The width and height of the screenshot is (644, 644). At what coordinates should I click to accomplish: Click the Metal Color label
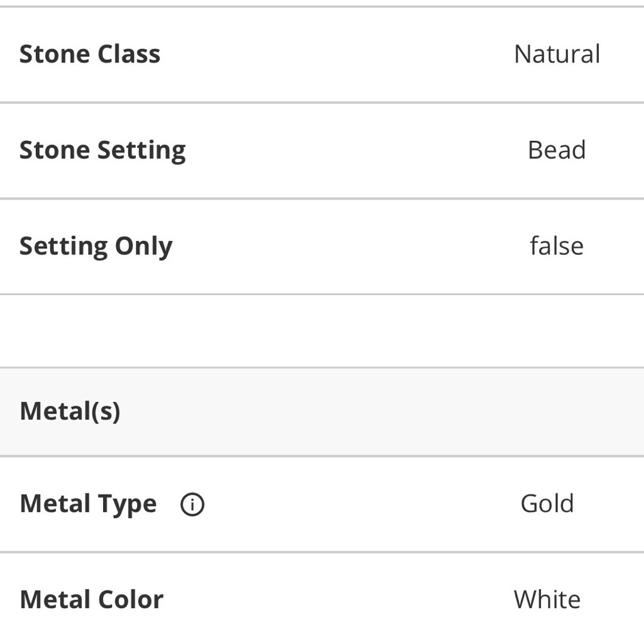pyautogui.click(x=91, y=600)
